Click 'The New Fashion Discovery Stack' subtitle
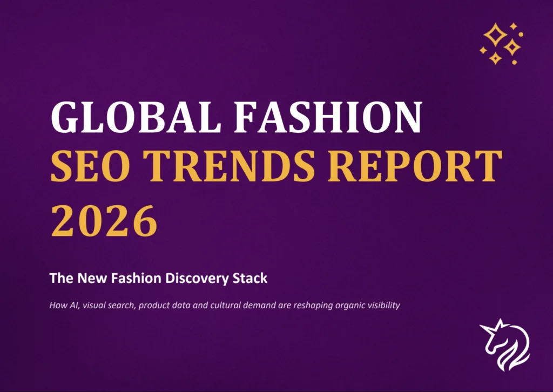553x392 pixels. point(158,278)
